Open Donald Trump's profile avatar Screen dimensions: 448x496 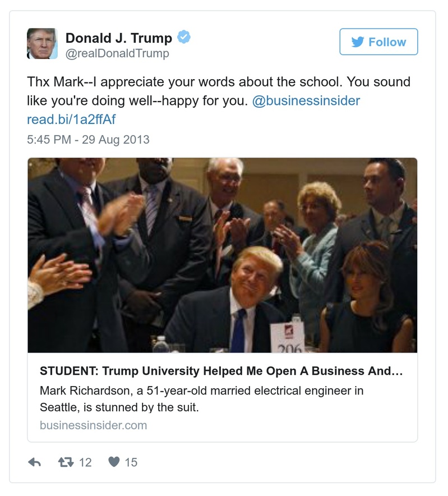coord(43,42)
